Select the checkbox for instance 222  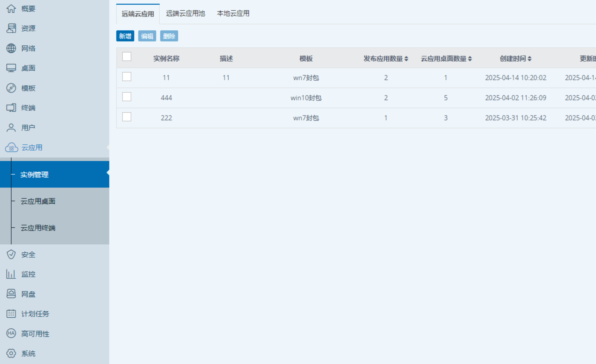[x=127, y=117]
